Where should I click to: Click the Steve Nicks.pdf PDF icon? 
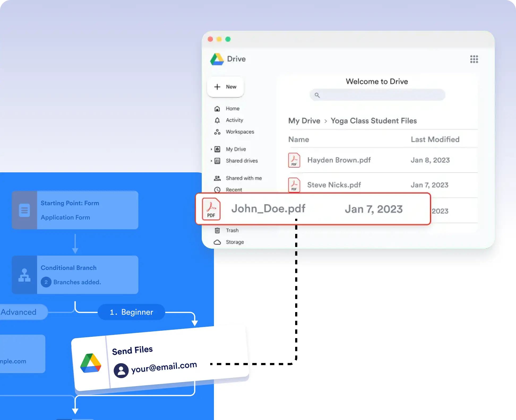(x=294, y=185)
